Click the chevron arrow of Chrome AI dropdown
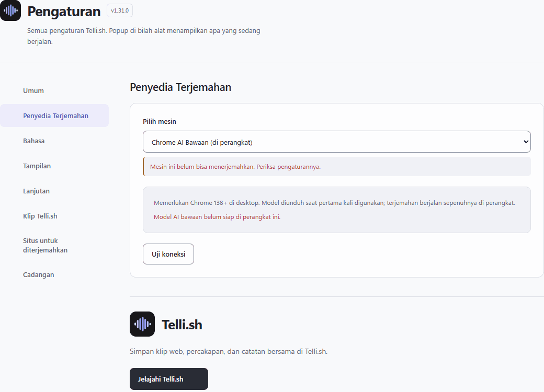 pyautogui.click(x=526, y=142)
